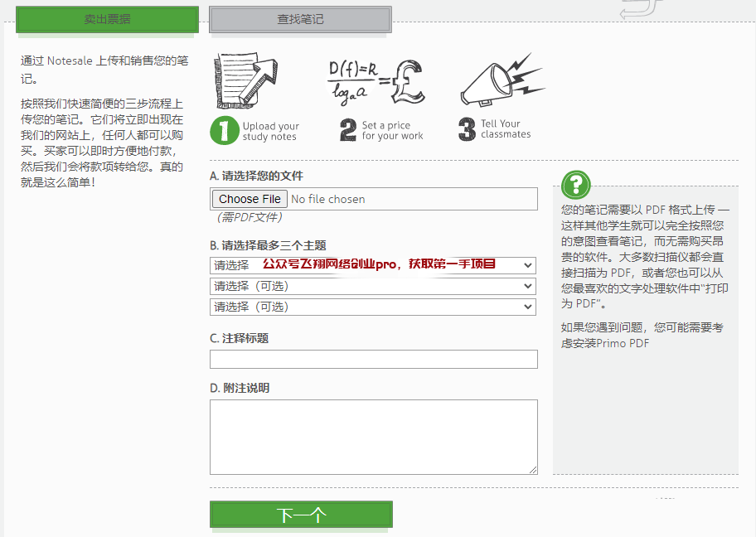Expand the second 请选择（可选）dropdown
This screenshot has height=537, width=756.
point(373,286)
